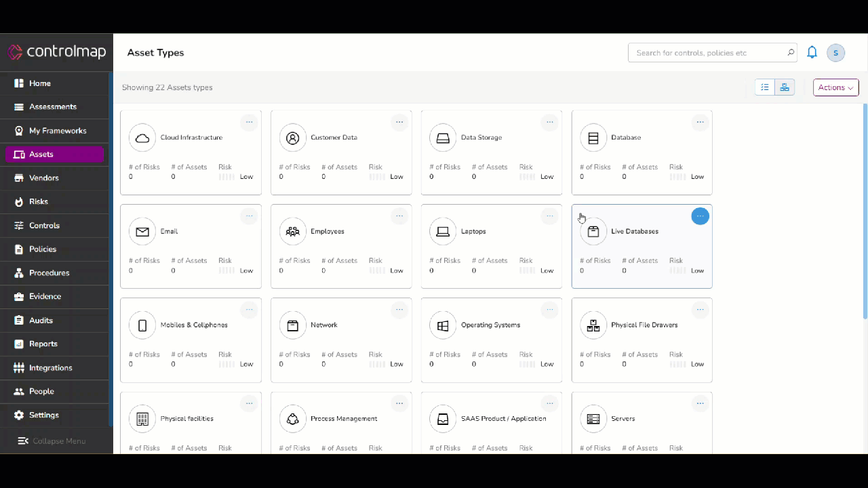Click the sidebar vertical scrollbar
The width and height of the screenshot is (868, 488).
111,249
